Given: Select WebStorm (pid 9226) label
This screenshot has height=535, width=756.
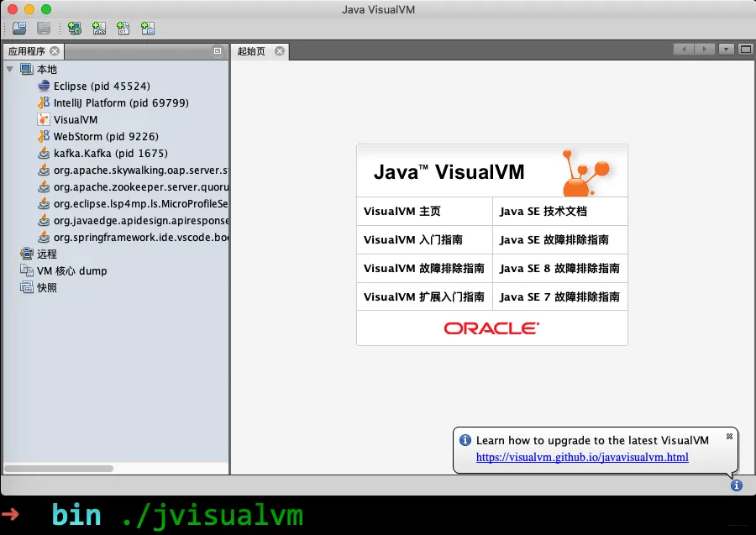Looking at the screenshot, I should (x=106, y=137).
